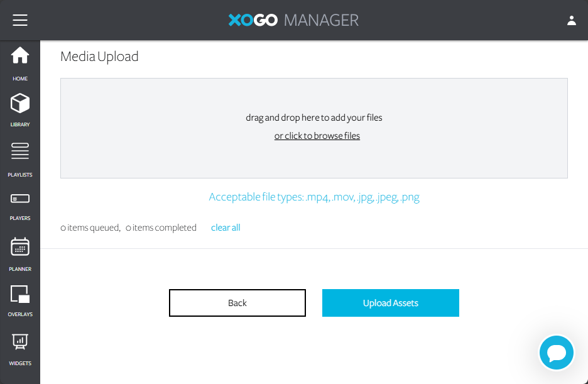
Task: Navigate to Playlists in the sidebar
Action: [x=20, y=158]
